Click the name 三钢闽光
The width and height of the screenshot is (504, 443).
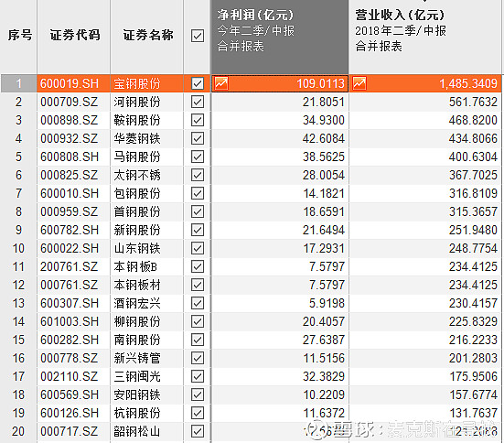click(137, 376)
